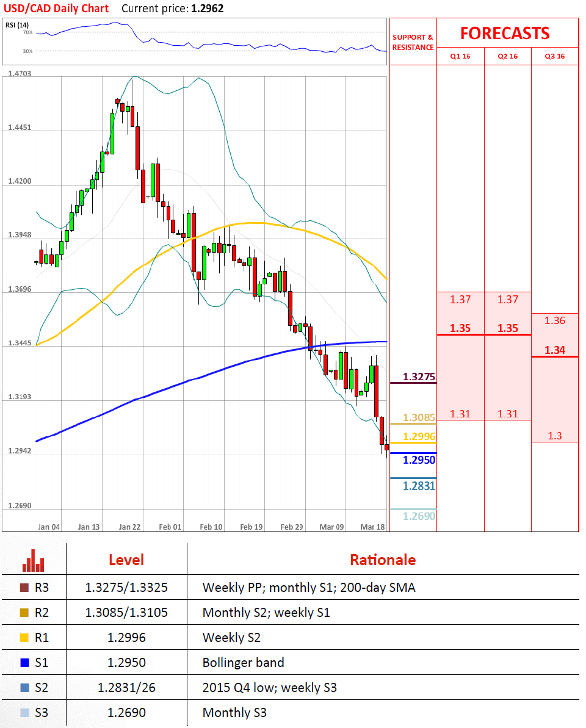Select the Q2 16 column header
Image resolution: width=586 pixels, height=728 pixels.
pyautogui.click(x=507, y=56)
